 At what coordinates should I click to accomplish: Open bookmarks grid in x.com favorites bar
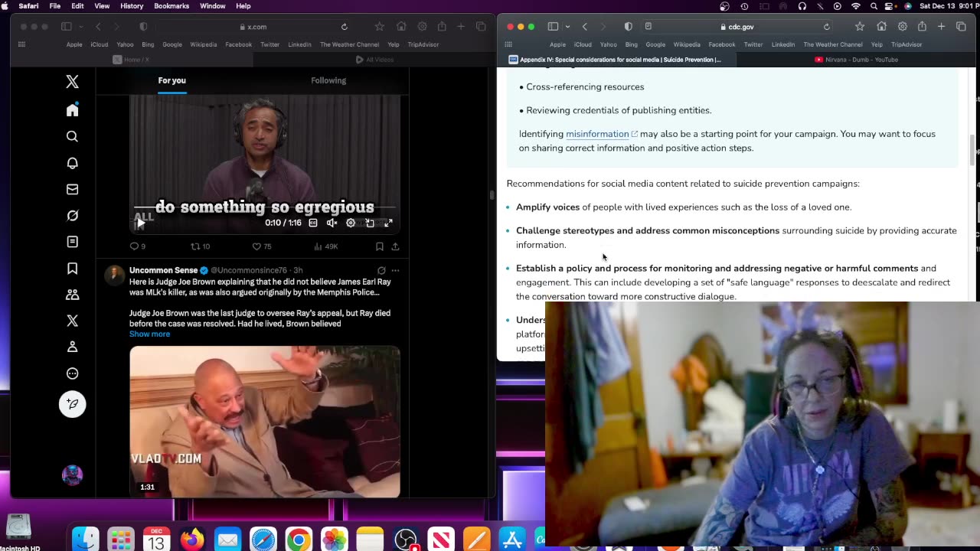click(22, 44)
